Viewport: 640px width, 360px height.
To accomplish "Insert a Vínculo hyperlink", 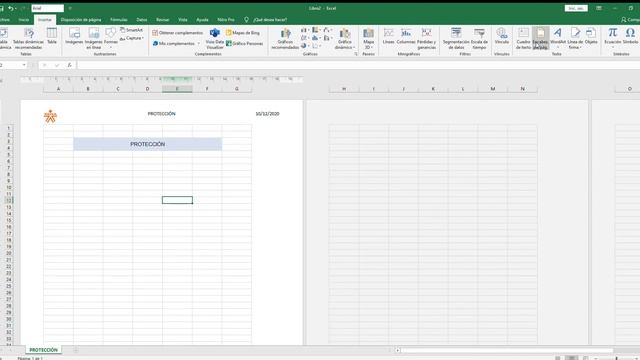I will [502, 36].
